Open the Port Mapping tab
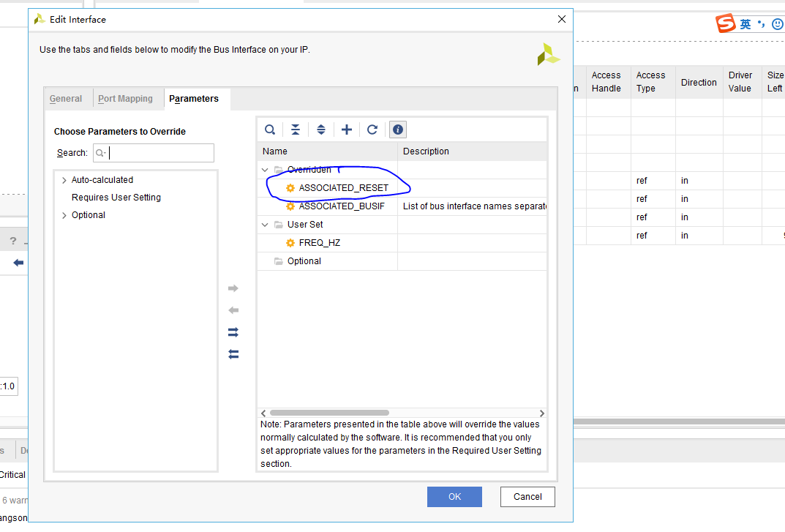The image size is (785, 532). 125,98
